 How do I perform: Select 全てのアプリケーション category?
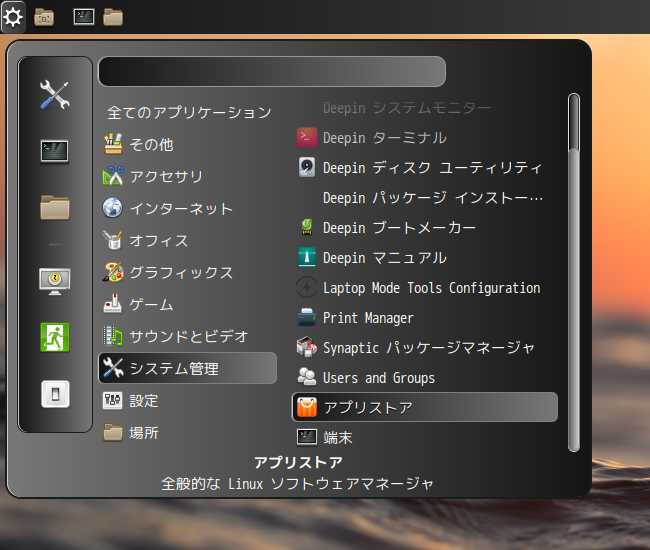(189, 112)
